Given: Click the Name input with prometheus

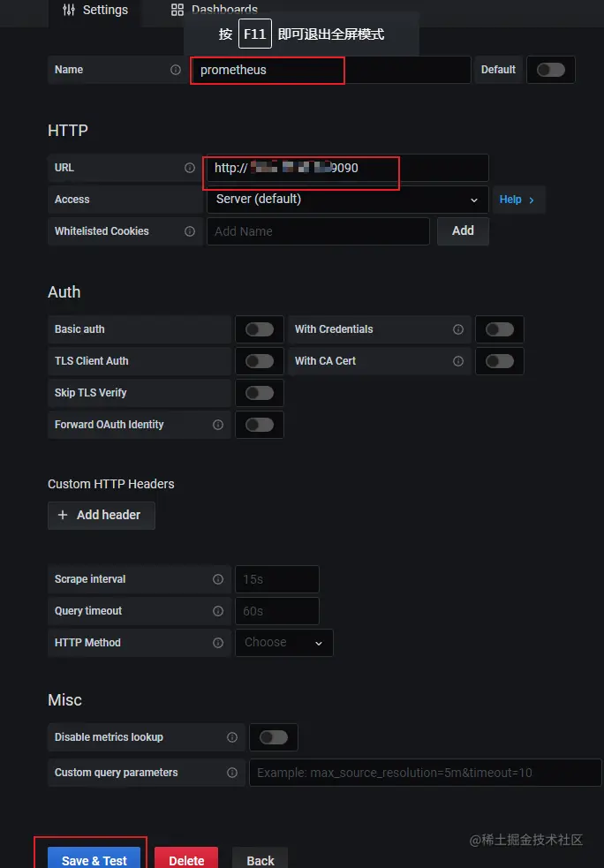Looking at the screenshot, I should coord(330,70).
